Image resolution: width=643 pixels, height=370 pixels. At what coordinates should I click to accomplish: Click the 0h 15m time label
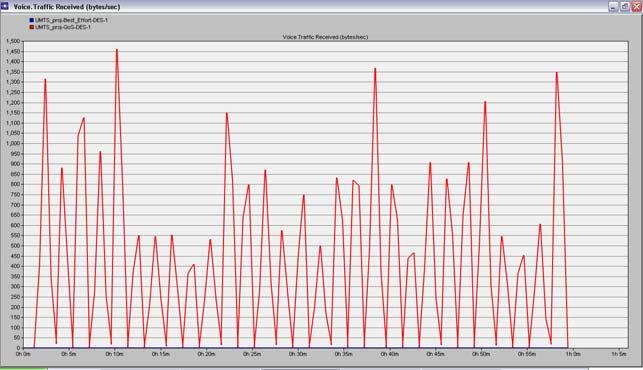pos(160,354)
